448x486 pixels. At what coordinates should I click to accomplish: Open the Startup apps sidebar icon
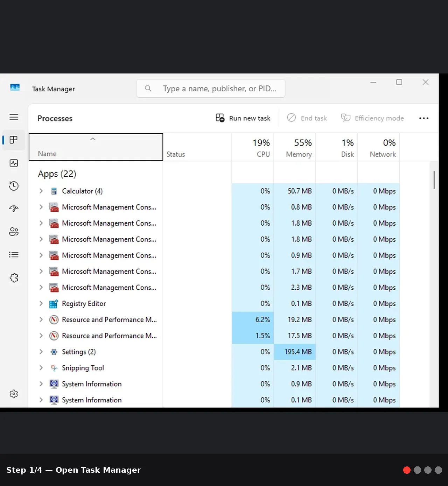tap(14, 209)
